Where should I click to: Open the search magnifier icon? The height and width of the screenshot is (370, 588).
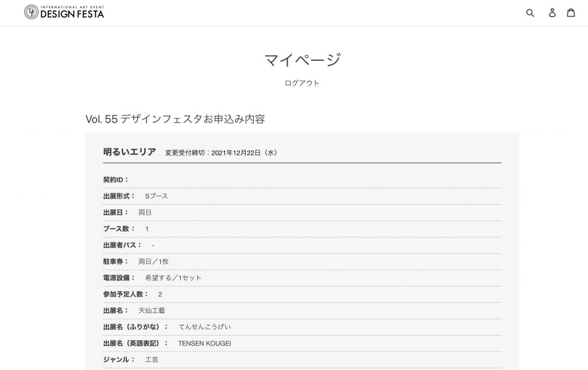point(530,13)
